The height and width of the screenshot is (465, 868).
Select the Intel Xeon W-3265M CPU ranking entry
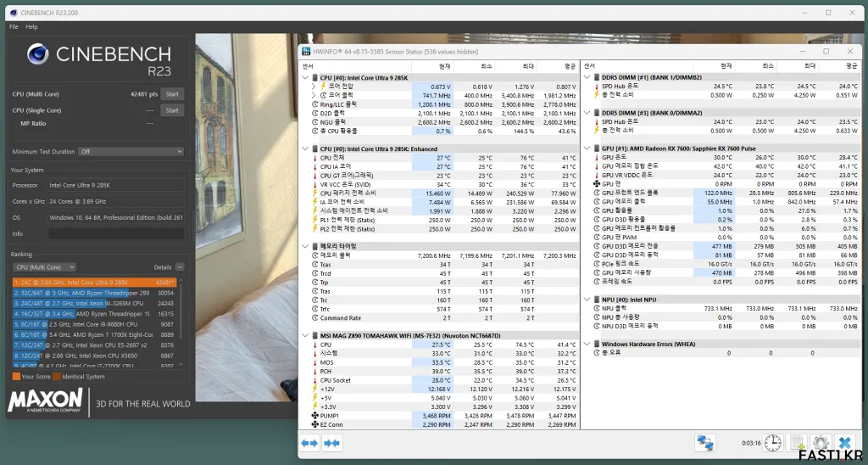click(x=94, y=303)
